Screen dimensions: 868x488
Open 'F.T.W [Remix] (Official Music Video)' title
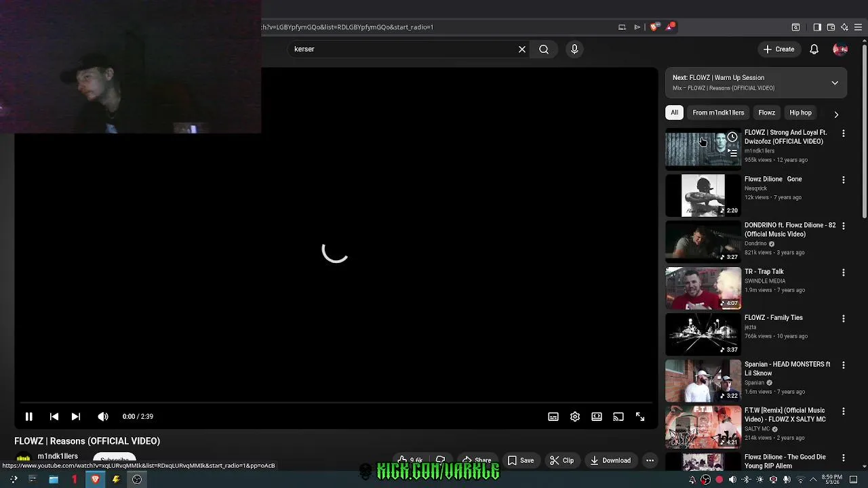[x=785, y=415]
